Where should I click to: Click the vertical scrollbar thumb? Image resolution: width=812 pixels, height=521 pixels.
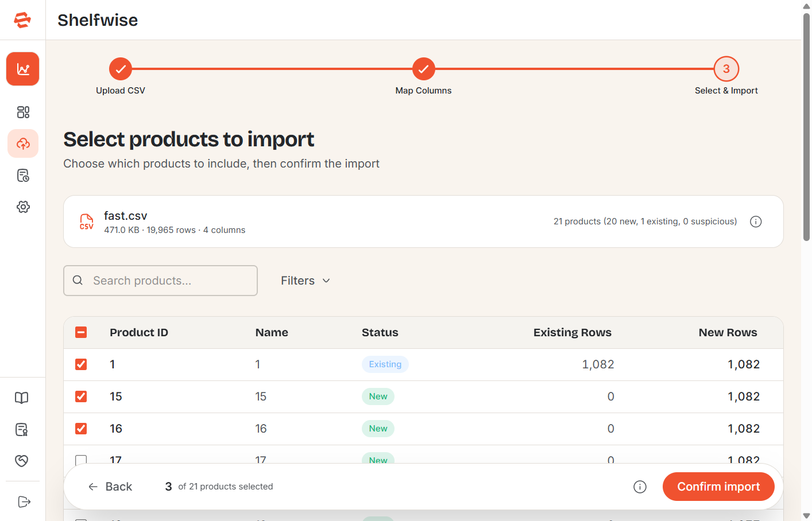click(806, 126)
